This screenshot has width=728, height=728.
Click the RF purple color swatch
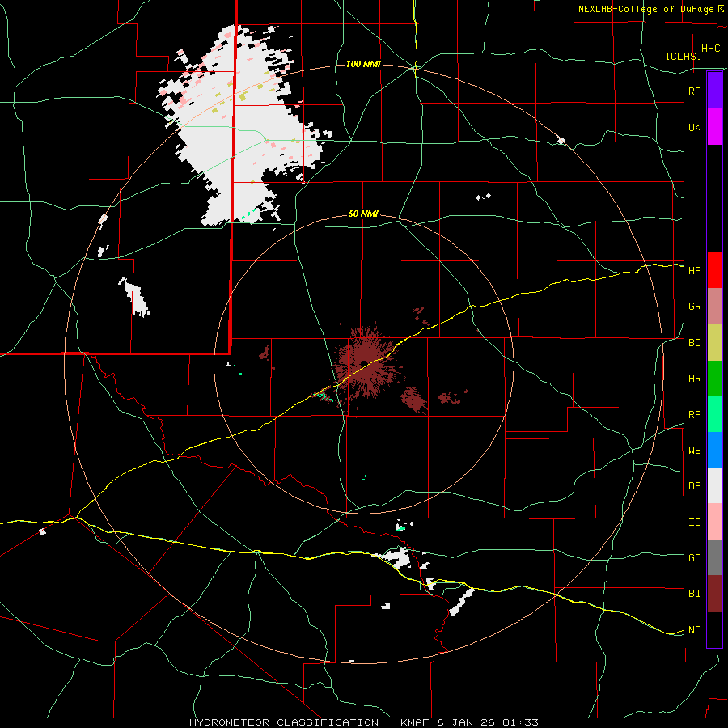tap(714, 91)
